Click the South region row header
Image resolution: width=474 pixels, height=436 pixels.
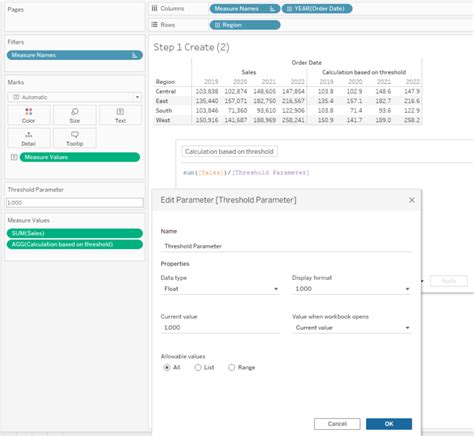pyautogui.click(x=164, y=111)
